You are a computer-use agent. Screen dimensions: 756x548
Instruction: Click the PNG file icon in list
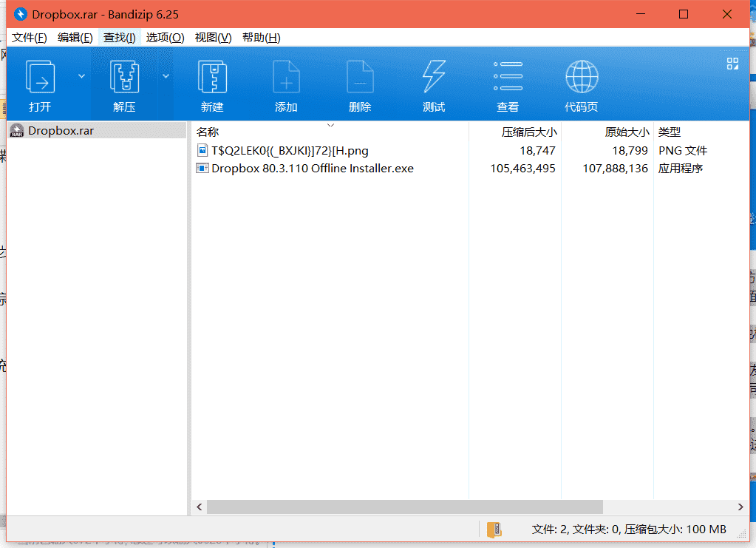(x=202, y=151)
